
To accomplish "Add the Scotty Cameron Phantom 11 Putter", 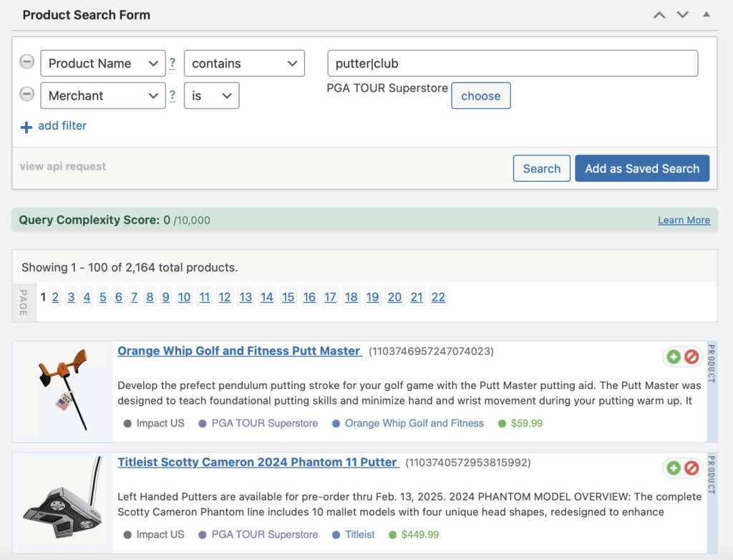I will [x=674, y=468].
